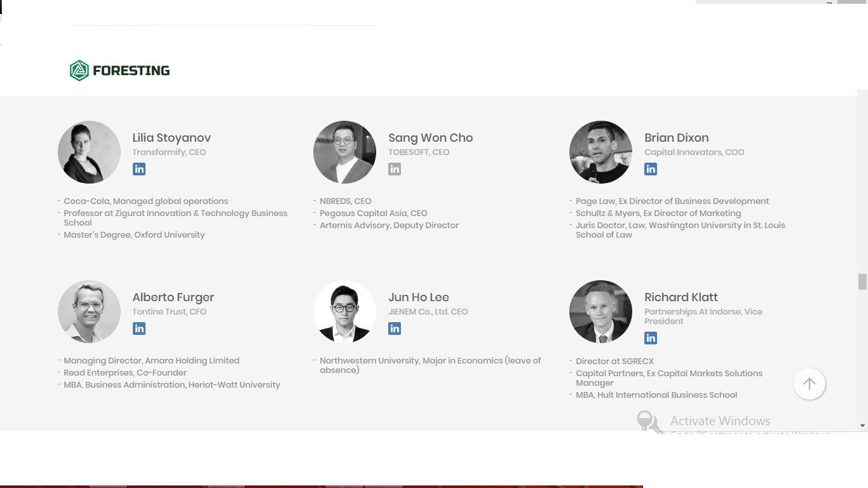Click Pegasus Capital Asia, CEO line
868x488 pixels.
374,213
